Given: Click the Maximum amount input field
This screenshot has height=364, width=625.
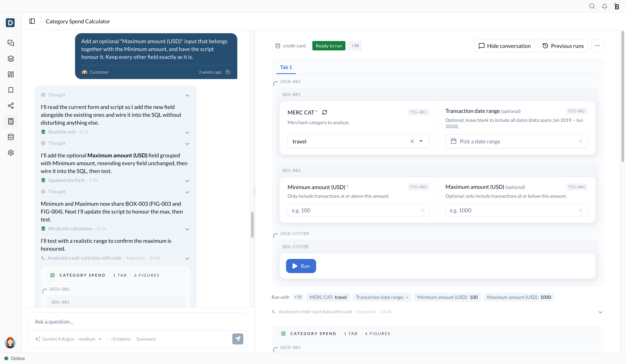Looking at the screenshot, I should click(516, 210).
